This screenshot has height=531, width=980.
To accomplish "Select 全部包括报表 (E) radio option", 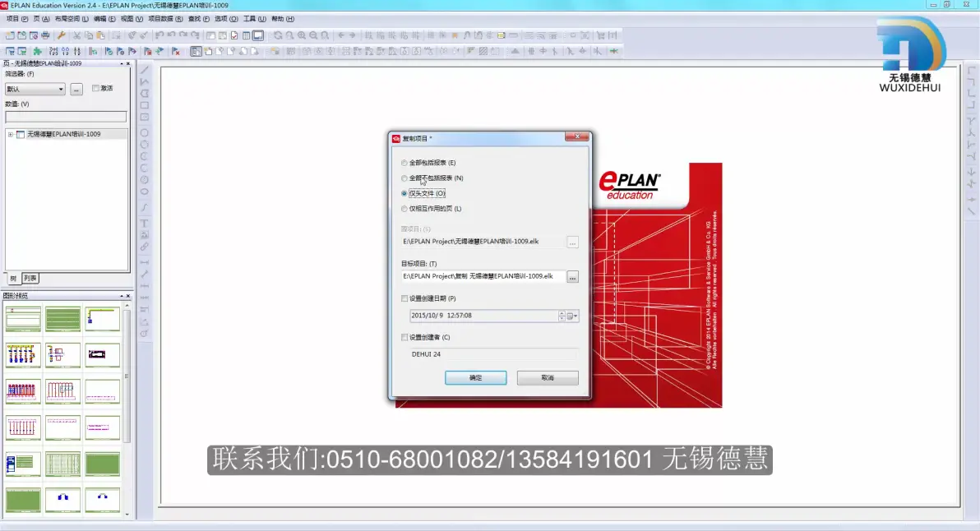I will [404, 163].
